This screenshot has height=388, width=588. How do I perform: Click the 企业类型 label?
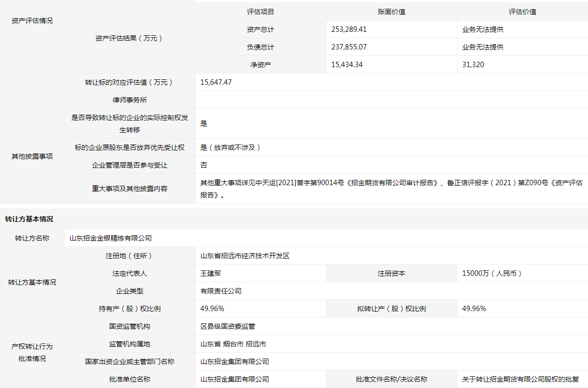click(x=130, y=291)
